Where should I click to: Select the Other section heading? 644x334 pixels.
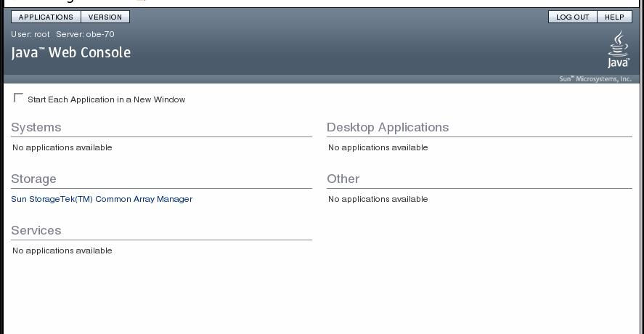[x=343, y=179]
